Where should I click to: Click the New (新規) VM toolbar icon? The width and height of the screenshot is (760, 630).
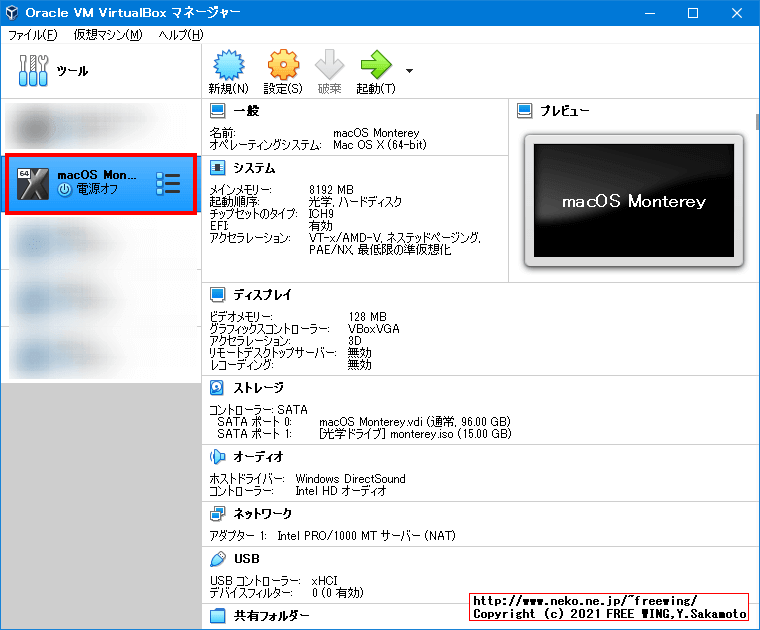click(229, 64)
